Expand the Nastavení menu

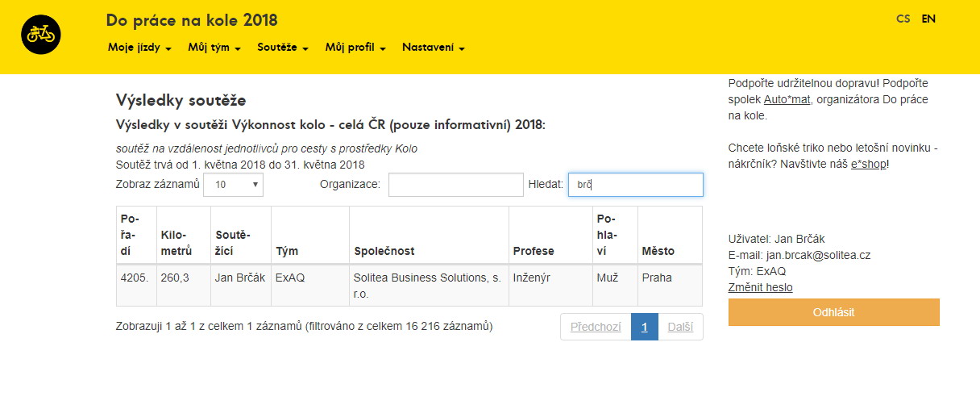coord(434,48)
